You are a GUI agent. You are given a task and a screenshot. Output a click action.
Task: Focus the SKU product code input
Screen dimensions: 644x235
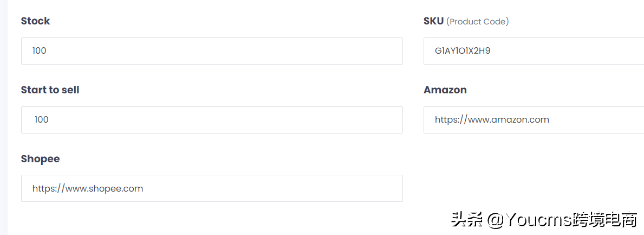coord(534,51)
